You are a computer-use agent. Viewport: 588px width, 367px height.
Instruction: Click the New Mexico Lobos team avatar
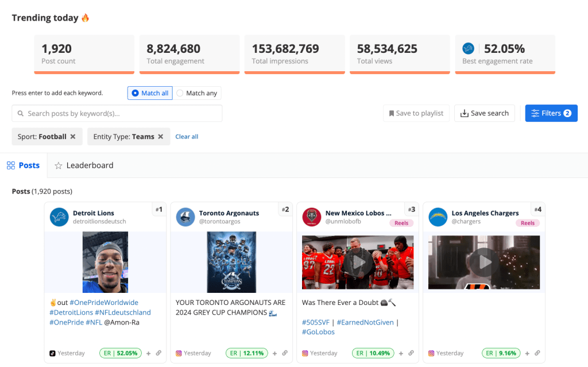(x=312, y=217)
